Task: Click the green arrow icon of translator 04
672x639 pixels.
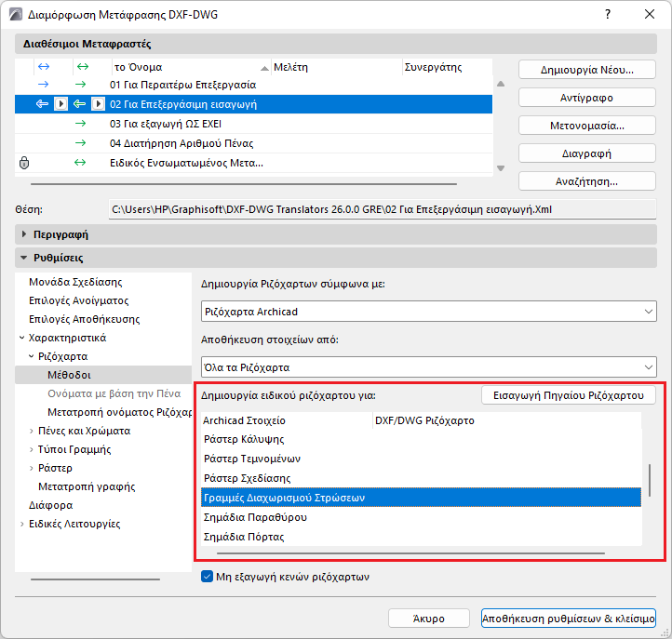Action: click(x=80, y=143)
